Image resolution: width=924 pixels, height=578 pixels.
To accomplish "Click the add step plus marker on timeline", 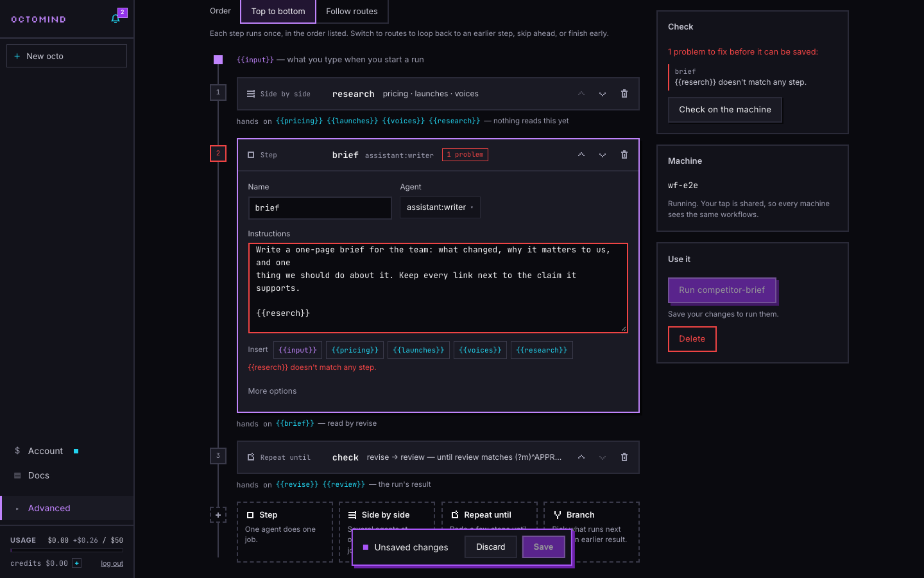I will (218, 514).
